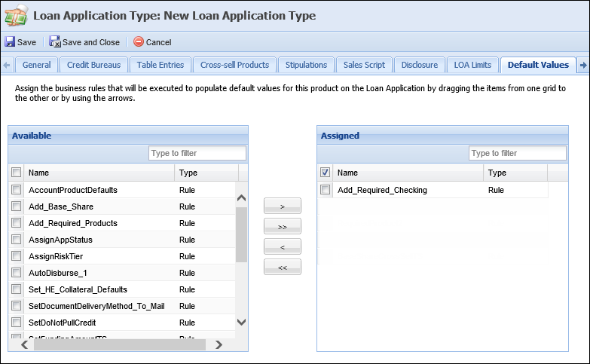Go to Cross-sell Products tab
This screenshot has width=590, height=364.
click(235, 65)
